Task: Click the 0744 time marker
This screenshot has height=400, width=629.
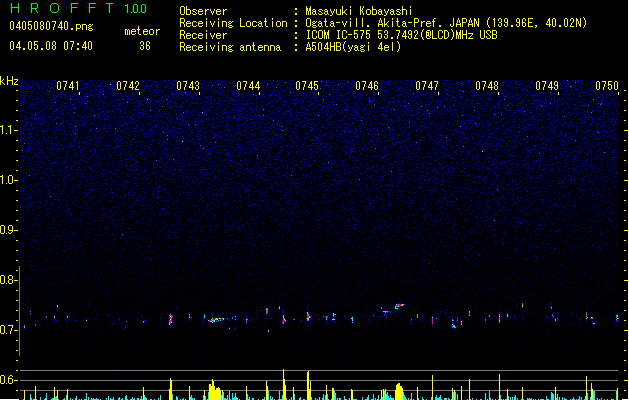Action: pos(248,85)
